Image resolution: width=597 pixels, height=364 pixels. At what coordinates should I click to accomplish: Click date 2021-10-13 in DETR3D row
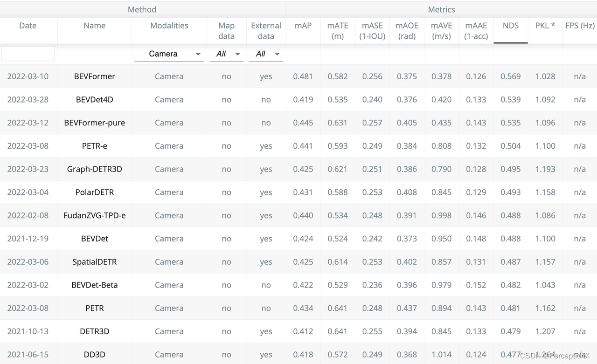(28, 332)
